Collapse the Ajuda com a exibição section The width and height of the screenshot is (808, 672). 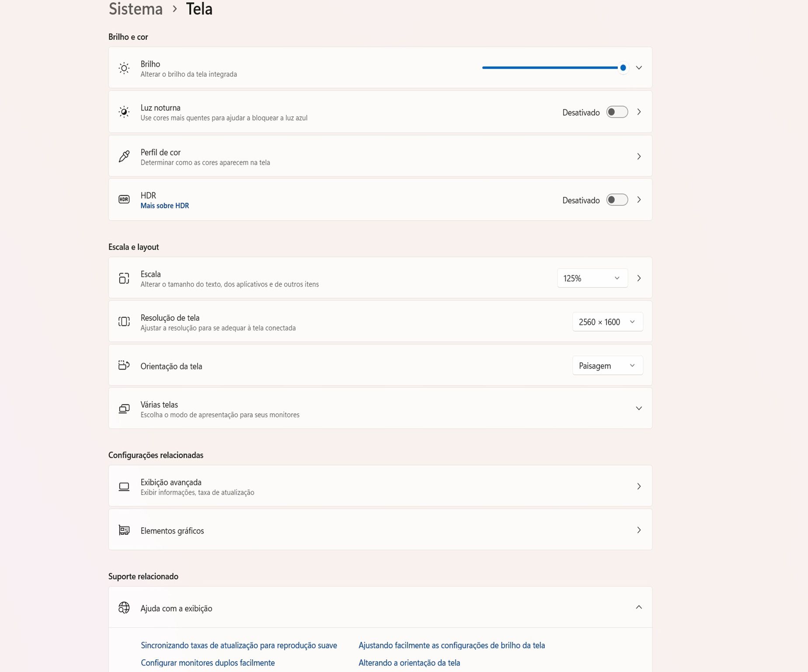click(x=639, y=607)
